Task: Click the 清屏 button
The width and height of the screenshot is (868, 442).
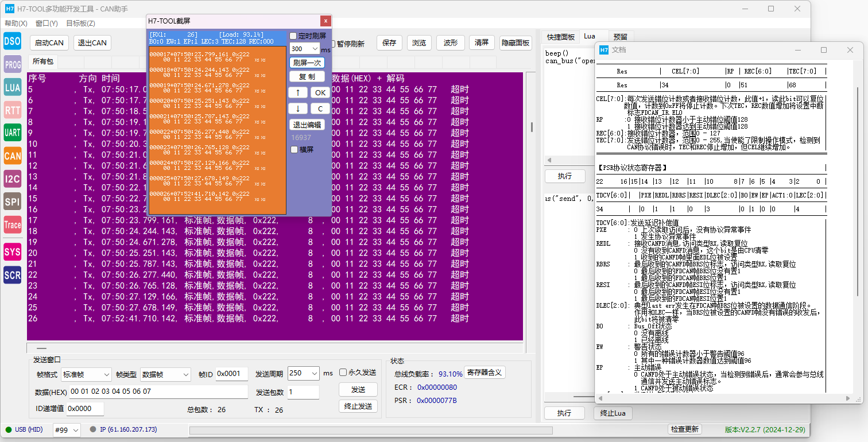Action: tap(482, 43)
